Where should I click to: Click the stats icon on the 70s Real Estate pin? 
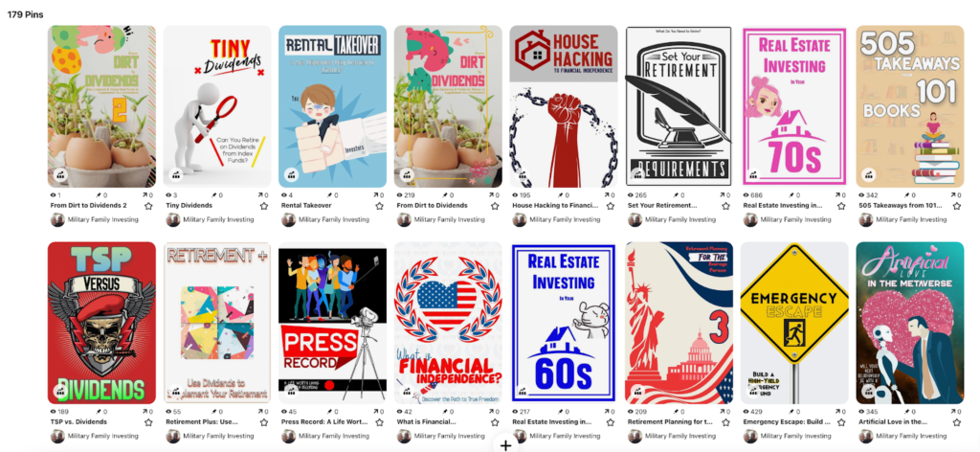[752, 175]
